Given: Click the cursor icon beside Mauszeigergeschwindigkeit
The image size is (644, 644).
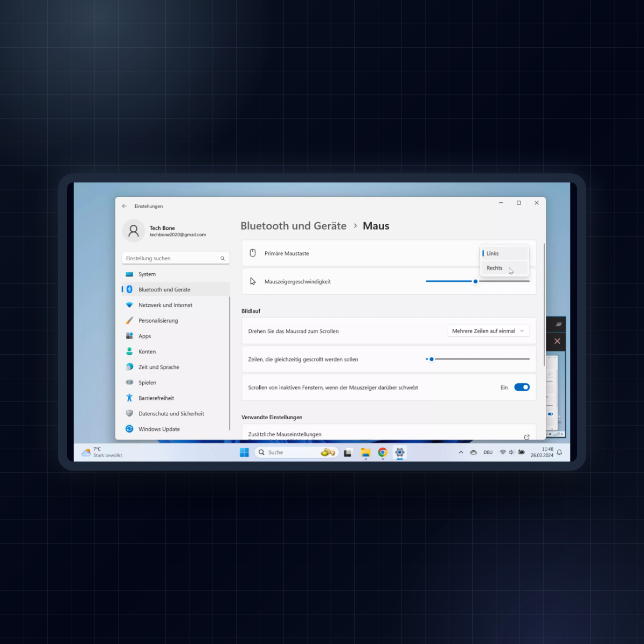Looking at the screenshot, I should point(253,282).
